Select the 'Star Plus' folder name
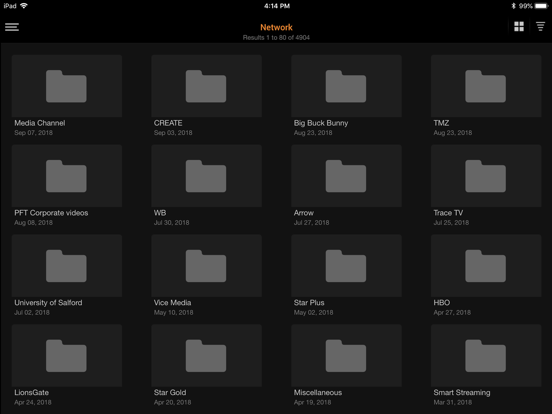 [x=309, y=302]
